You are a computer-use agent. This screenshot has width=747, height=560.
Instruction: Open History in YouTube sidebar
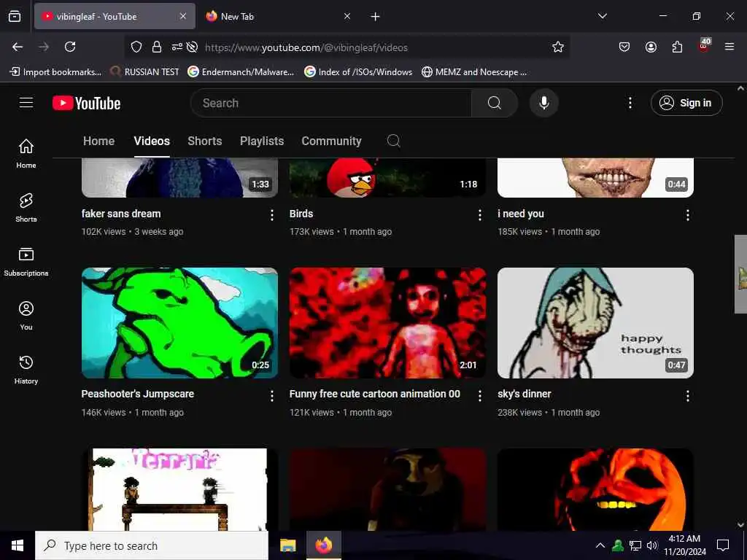pos(26,370)
